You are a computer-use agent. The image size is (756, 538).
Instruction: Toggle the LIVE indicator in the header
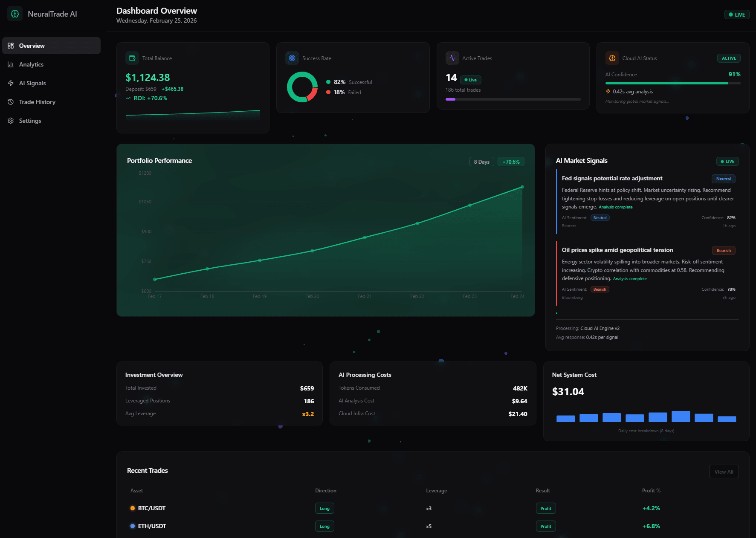737,14
